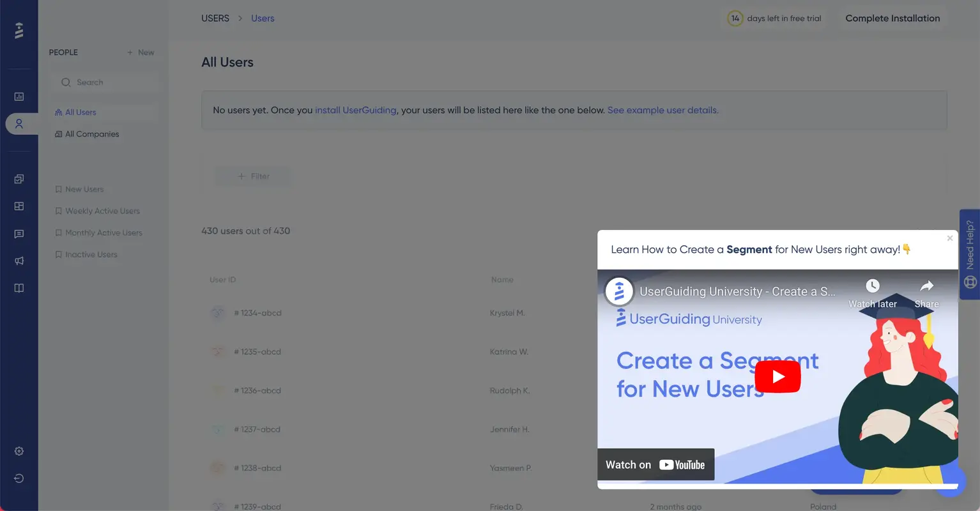Open the analytics chart icon in the sidebar
980x511 pixels.
point(19,96)
